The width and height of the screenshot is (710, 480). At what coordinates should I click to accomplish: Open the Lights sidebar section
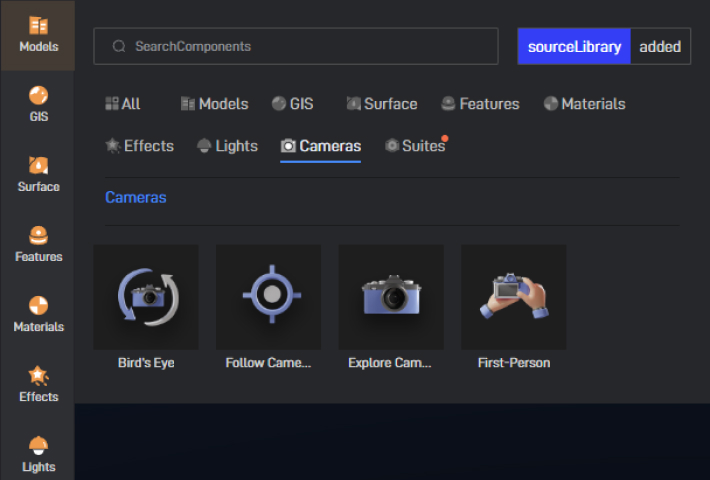[38, 454]
